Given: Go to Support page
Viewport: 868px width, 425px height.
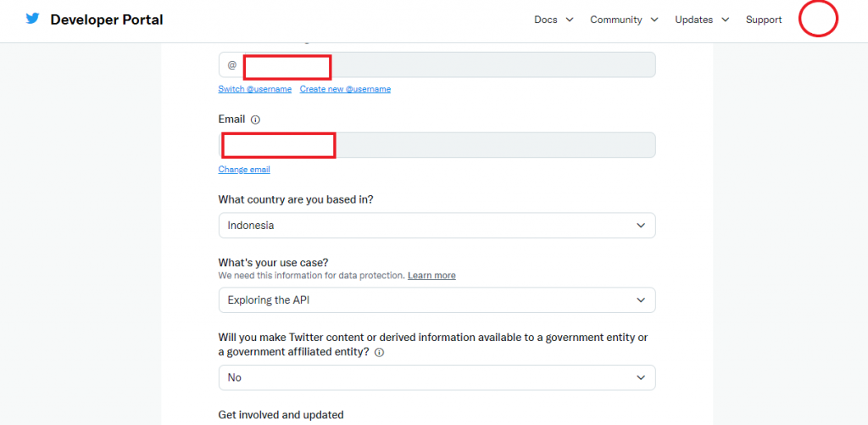Looking at the screenshot, I should coord(764,20).
